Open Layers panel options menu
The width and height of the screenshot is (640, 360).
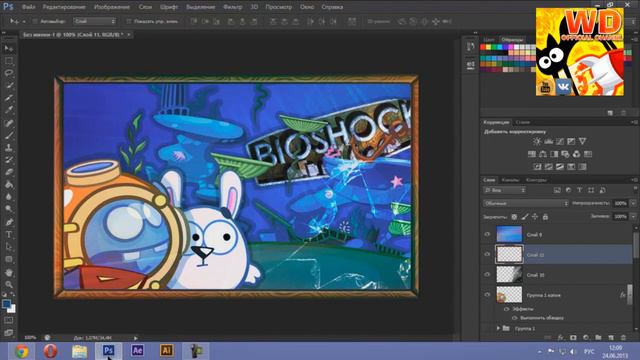[x=634, y=180]
